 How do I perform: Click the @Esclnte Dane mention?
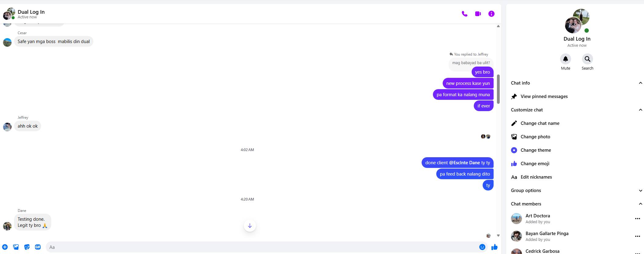tap(464, 163)
